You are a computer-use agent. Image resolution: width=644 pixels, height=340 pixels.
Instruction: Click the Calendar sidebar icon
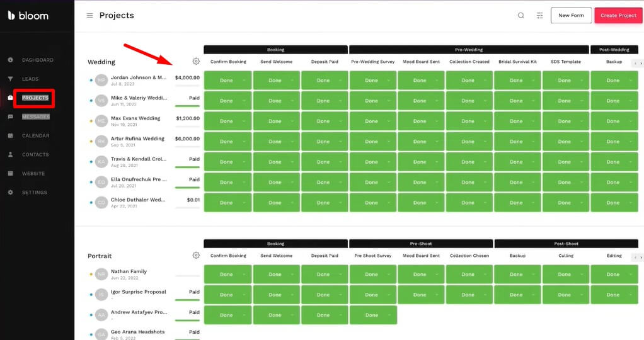tap(10, 136)
